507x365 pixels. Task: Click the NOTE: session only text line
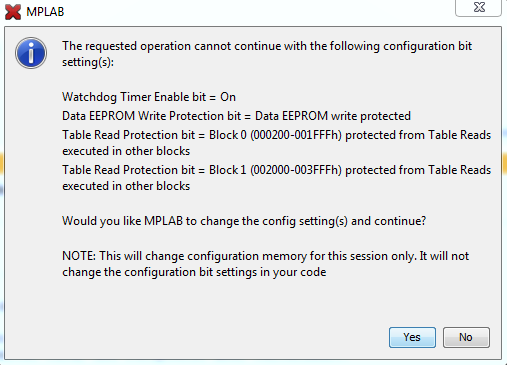[x=266, y=256]
